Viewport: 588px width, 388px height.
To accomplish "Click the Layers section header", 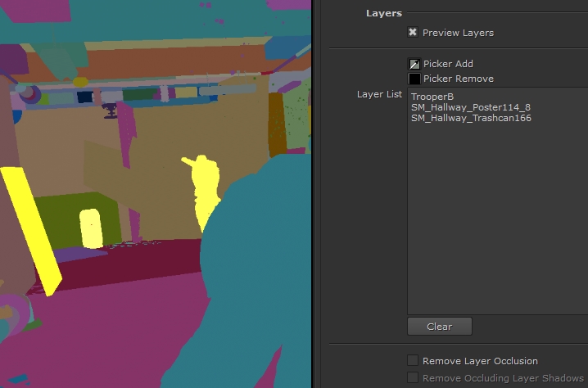I will (x=383, y=14).
